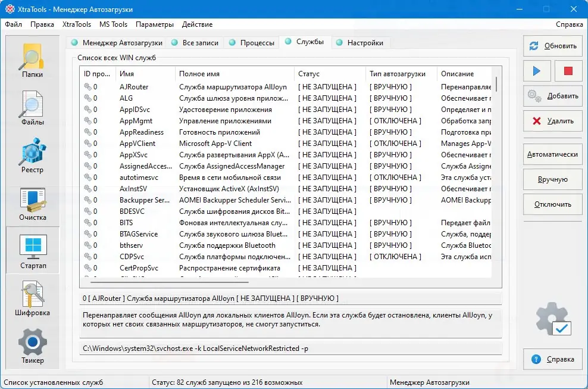Screen dimensions: 588x389
Task: Open the Файл menu
Action: pyautogui.click(x=14, y=24)
